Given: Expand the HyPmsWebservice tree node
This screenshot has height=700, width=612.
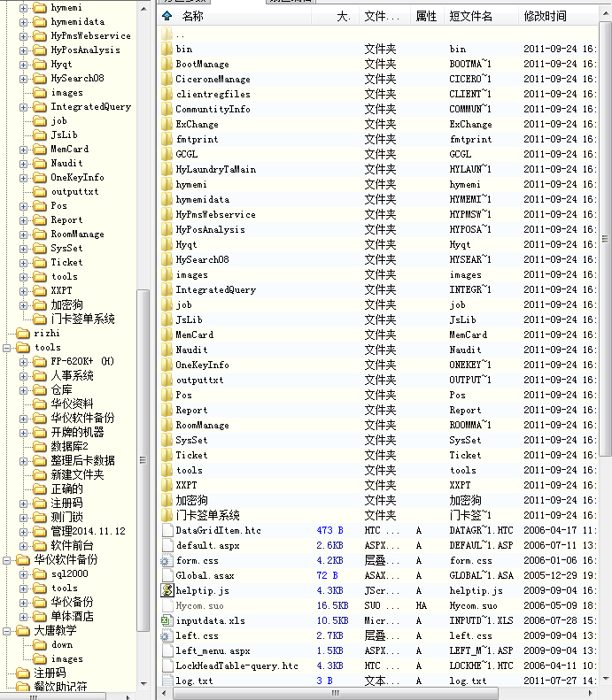Looking at the screenshot, I should coord(23,36).
